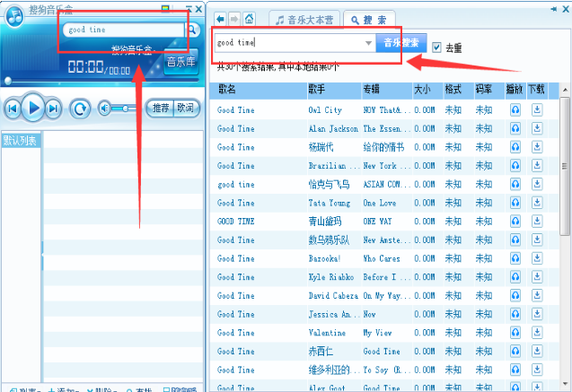Click the scrollbar up arrow
This screenshot has height=392, width=572.
565,90
